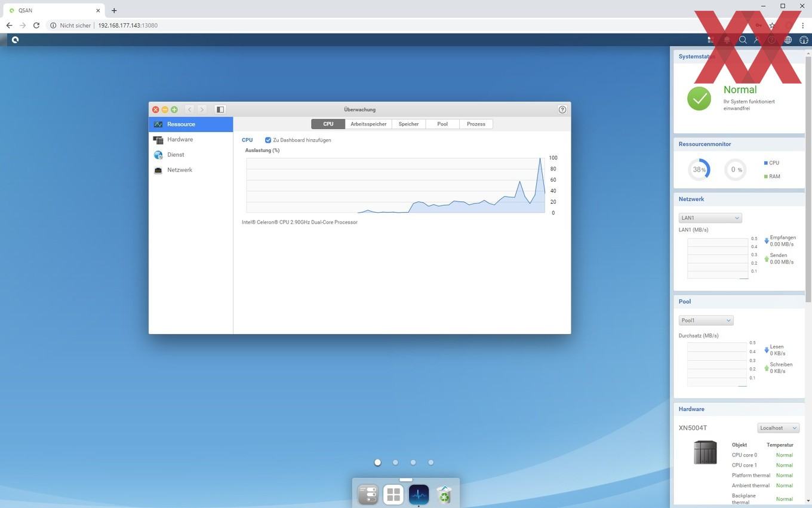Screen dimensions: 812x508
Task: Select Dienst in the sidebar
Action: click(x=190, y=155)
